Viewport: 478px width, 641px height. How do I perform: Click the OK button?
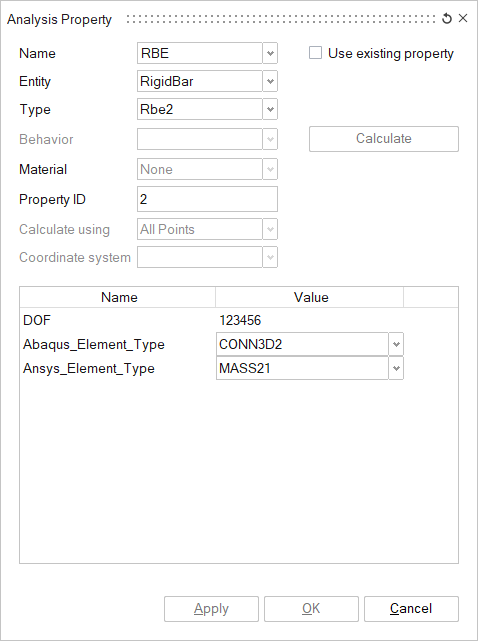[x=311, y=609]
